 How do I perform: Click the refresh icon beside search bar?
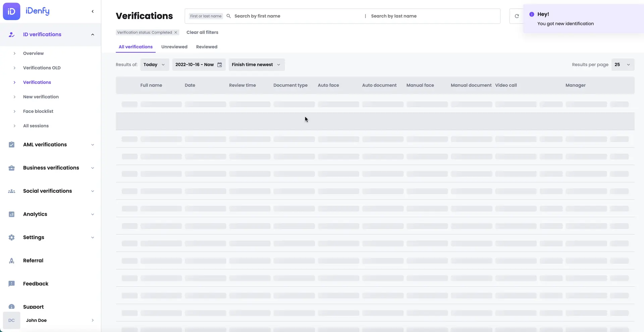coord(517,16)
